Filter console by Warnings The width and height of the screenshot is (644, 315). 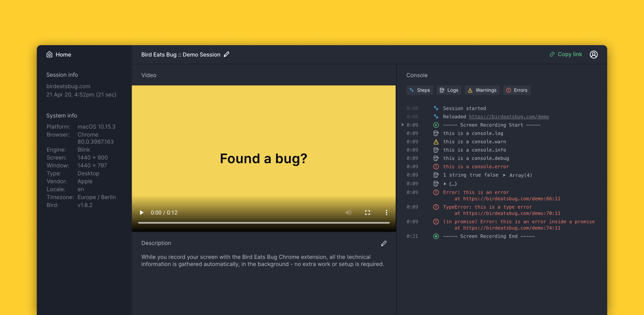click(482, 90)
